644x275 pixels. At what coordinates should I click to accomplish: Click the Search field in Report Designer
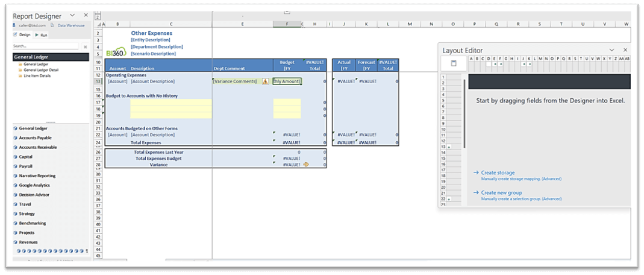pos(45,46)
